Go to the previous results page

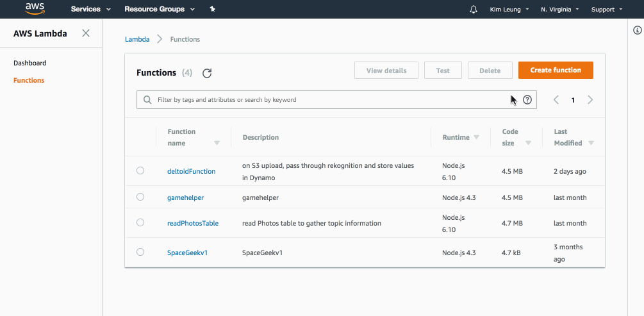556,99
